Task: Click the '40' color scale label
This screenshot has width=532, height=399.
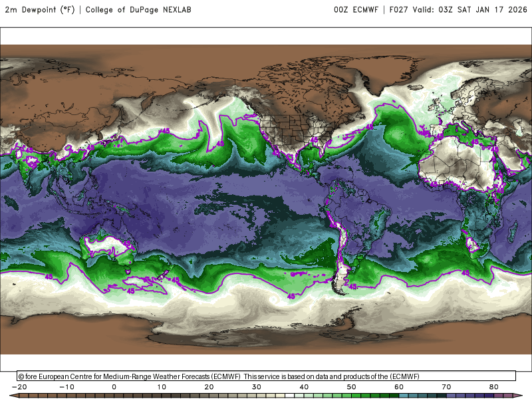Action: 304,387
